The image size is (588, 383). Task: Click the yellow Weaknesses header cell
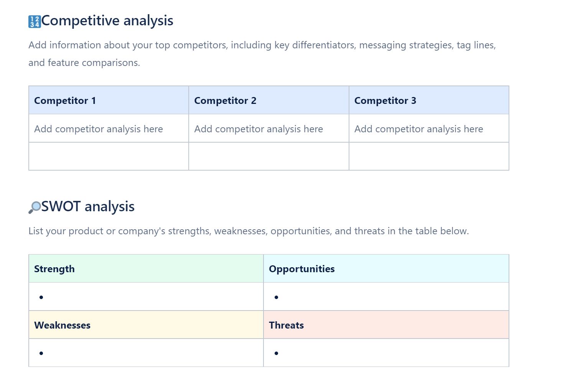click(x=146, y=325)
